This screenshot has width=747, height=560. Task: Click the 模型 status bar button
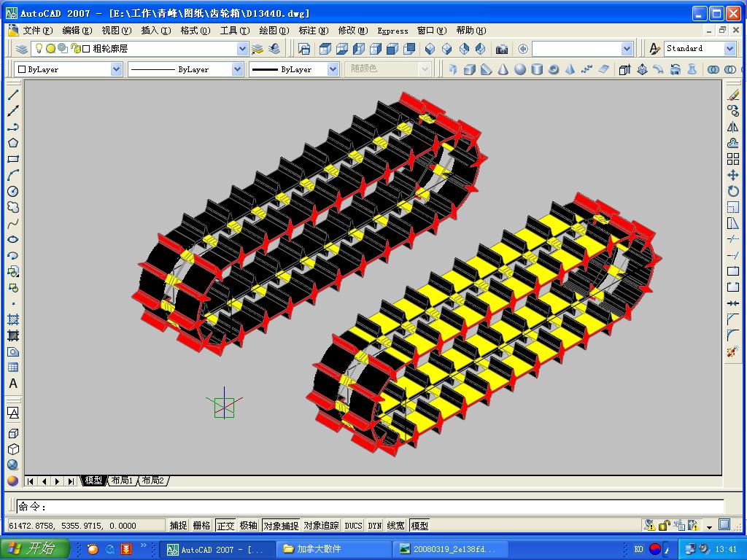click(x=419, y=525)
